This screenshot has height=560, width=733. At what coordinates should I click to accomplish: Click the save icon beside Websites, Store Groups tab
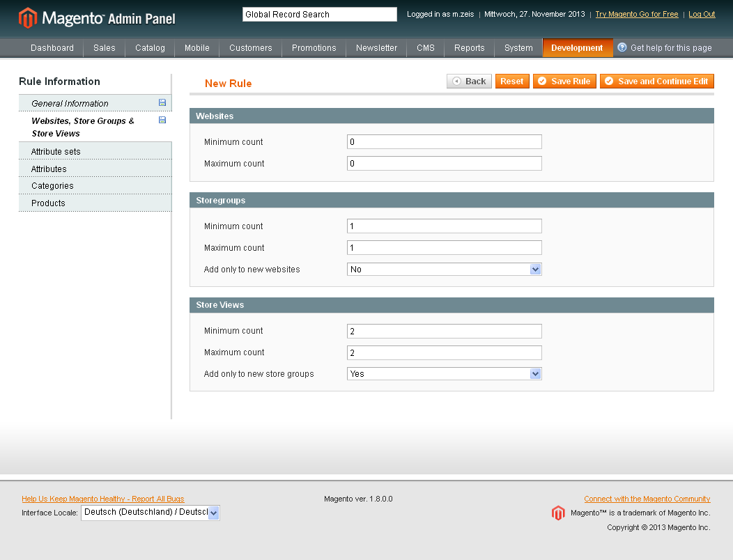coord(162,120)
